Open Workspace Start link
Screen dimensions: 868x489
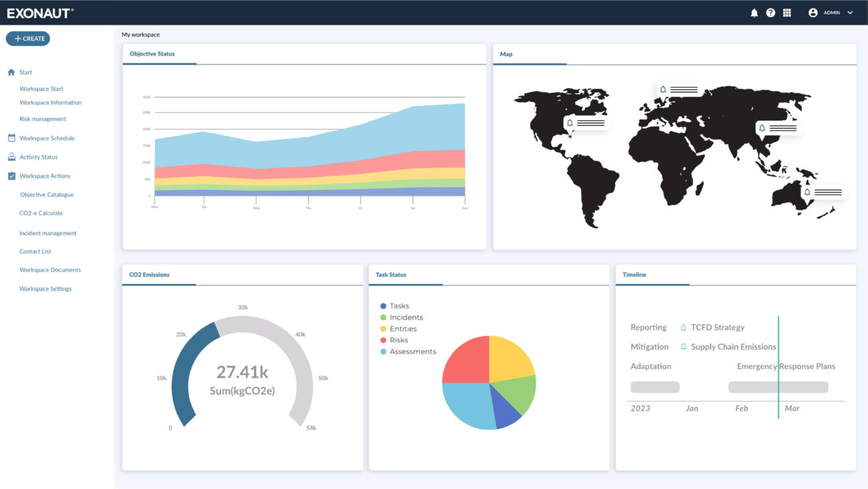click(x=42, y=89)
